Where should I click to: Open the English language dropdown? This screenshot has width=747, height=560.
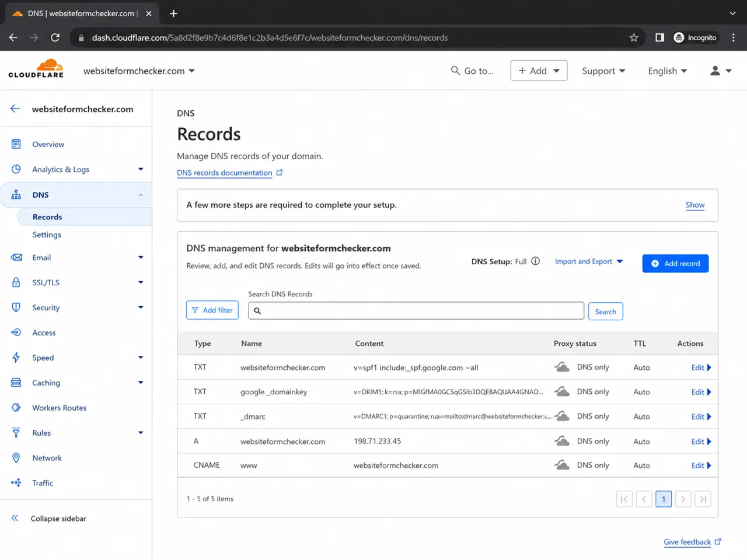(x=668, y=71)
